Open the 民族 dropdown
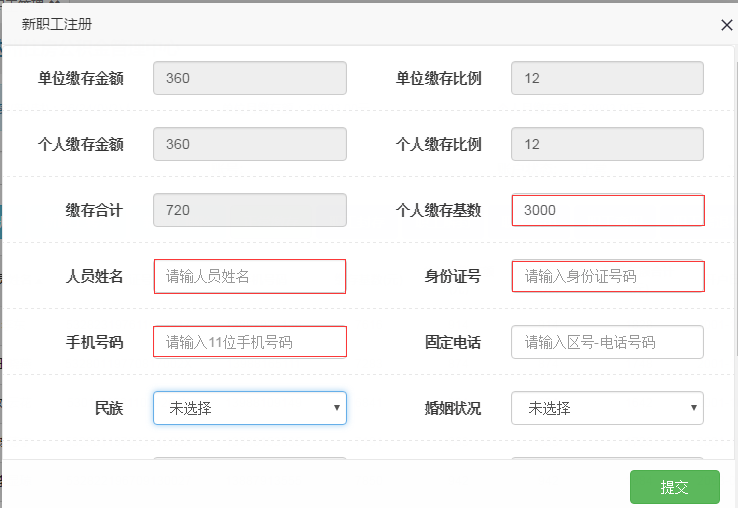 250,408
